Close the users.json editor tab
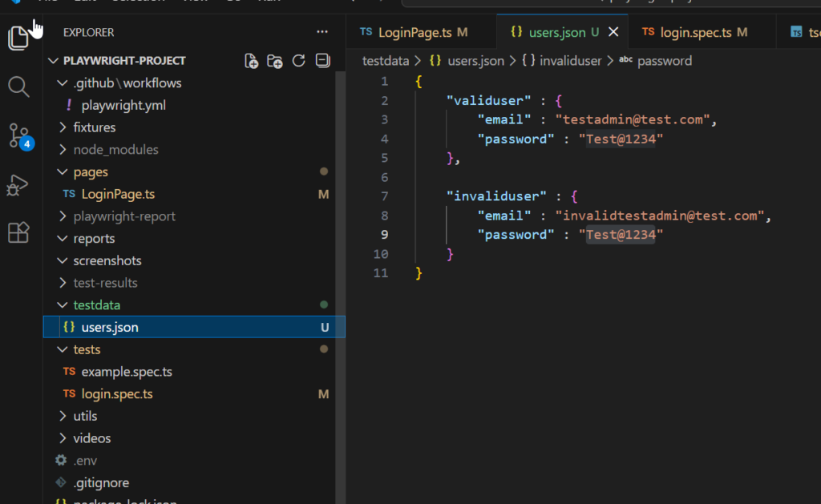 (x=614, y=33)
